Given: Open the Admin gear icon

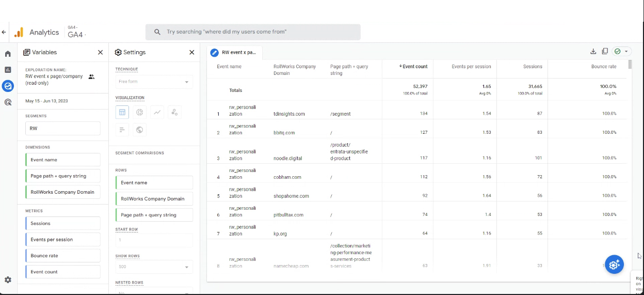Looking at the screenshot, I should 8,280.
